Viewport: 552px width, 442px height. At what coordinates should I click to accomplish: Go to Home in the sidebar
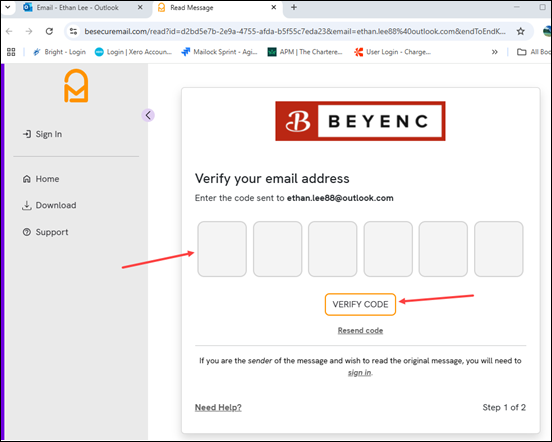(x=41, y=179)
